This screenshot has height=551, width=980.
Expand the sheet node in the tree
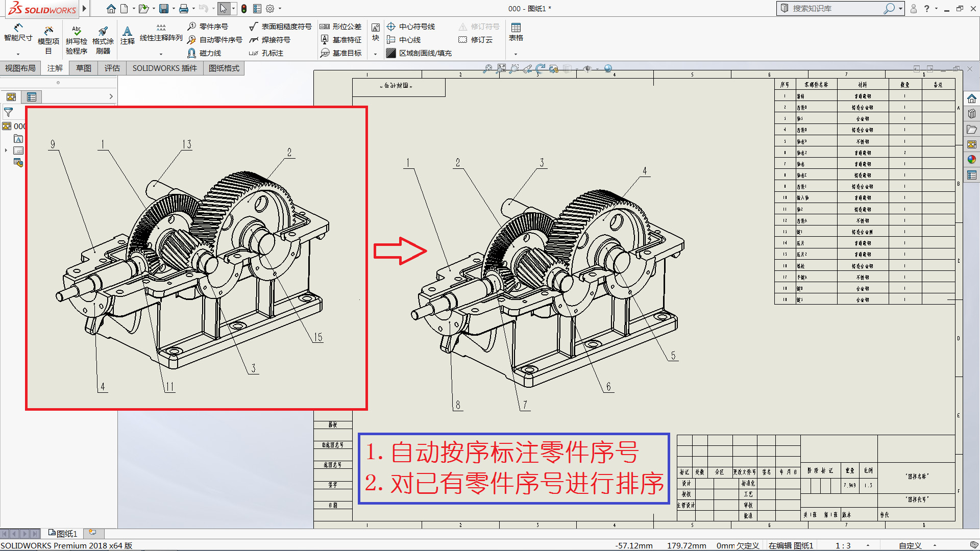click(x=6, y=151)
